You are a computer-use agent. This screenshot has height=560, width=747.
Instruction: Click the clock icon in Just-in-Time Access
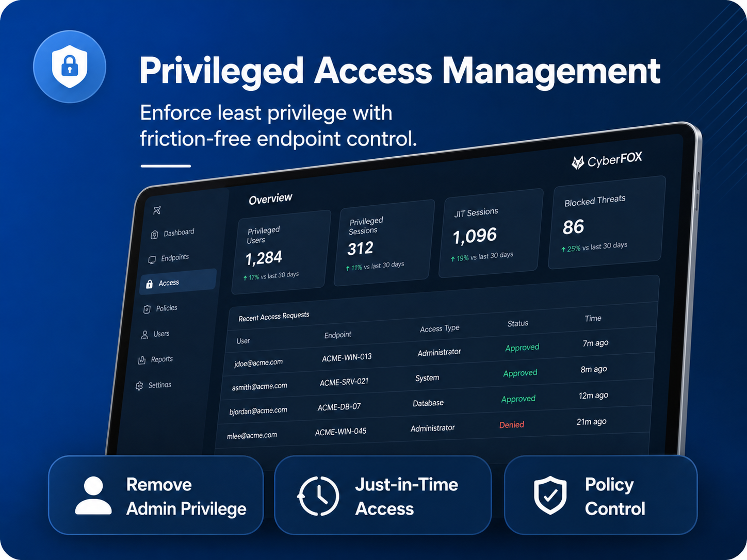[318, 496]
